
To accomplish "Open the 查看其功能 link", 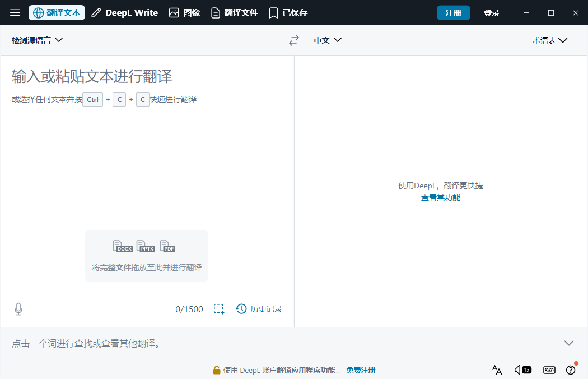I will coord(441,197).
